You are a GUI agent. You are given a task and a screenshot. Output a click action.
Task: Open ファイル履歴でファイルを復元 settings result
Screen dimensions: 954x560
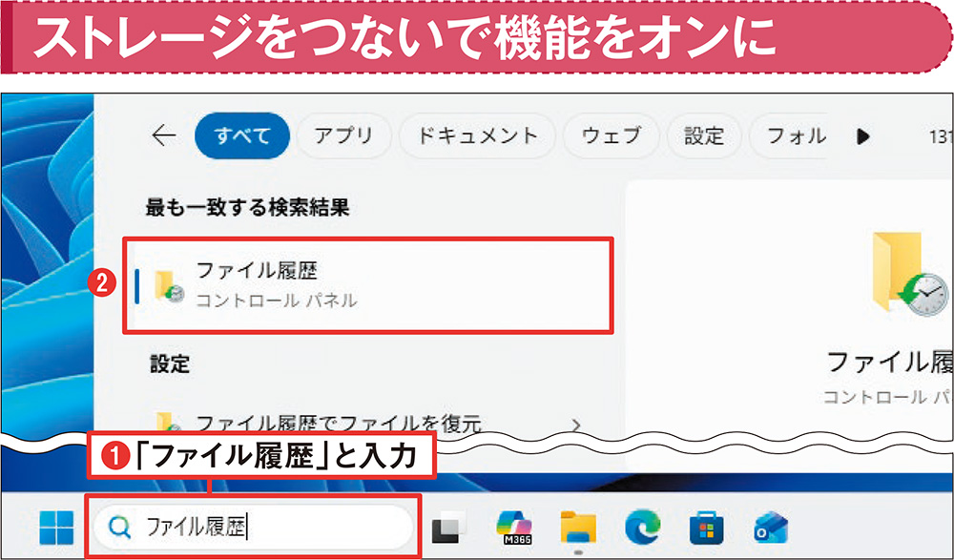[x=338, y=423]
